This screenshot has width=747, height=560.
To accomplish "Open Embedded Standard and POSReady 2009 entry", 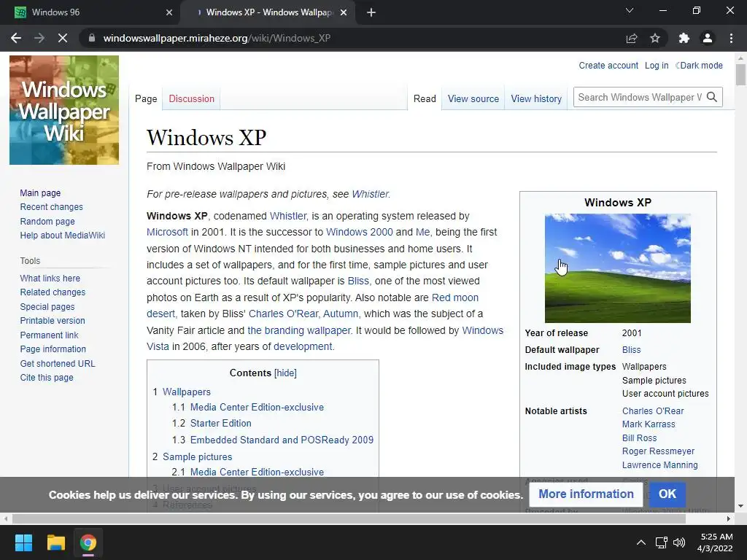I will coord(282,440).
